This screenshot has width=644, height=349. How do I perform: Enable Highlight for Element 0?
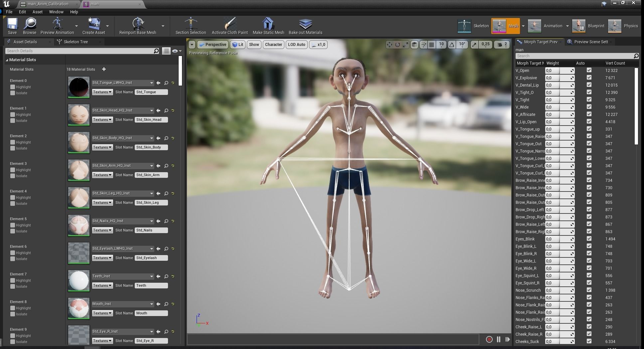[13, 87]
